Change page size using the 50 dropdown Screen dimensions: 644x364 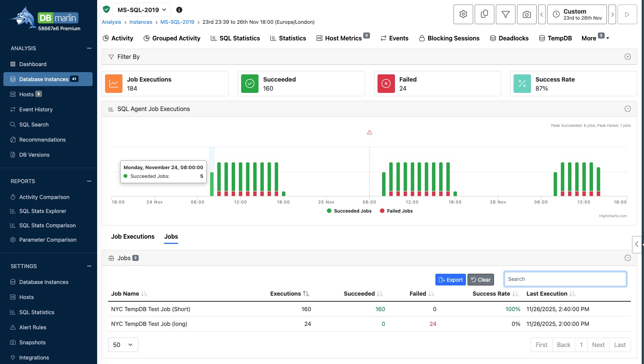pyautogui.click(x=122, y=345)
